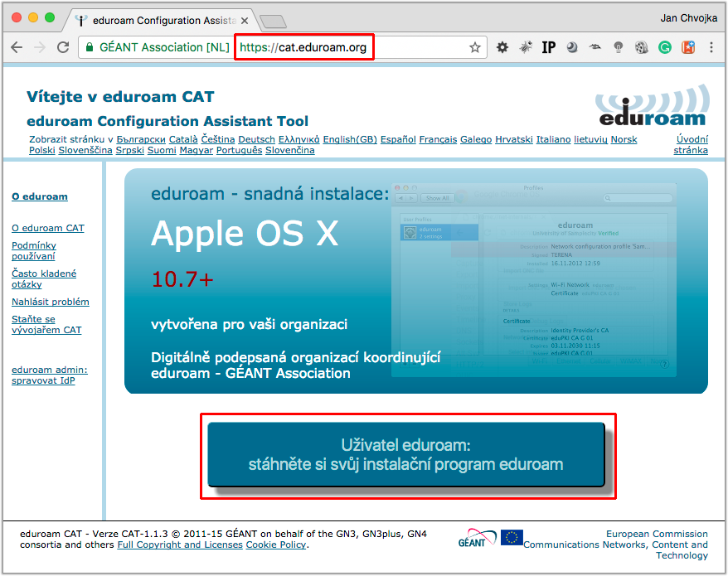Click the green Grammarly extension icon
This screenshot has height=576, width=728.
664,47
